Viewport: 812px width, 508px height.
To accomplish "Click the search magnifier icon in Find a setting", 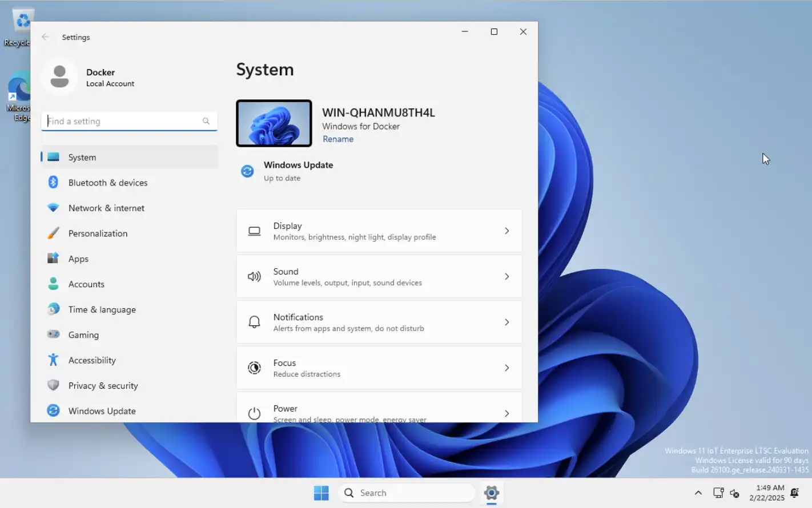I will pyautogui.click(x=206, y=121).
